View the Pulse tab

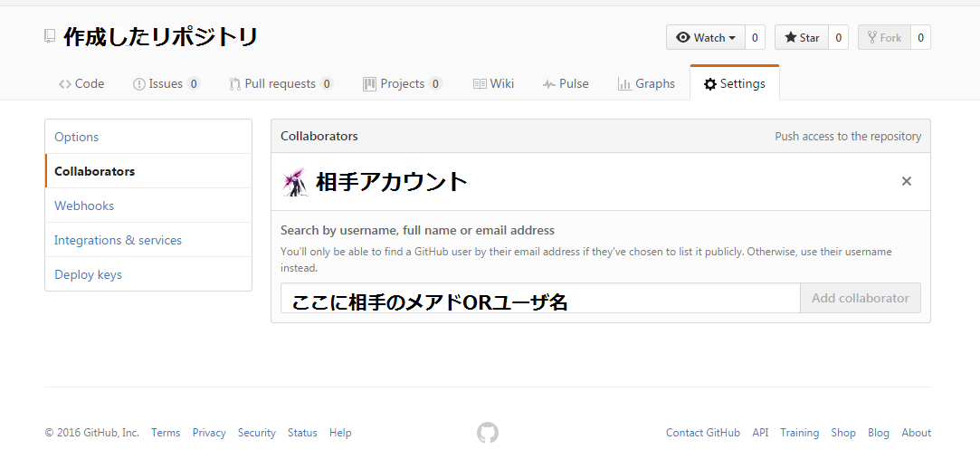pyautogui.click(x=566, y=83)
